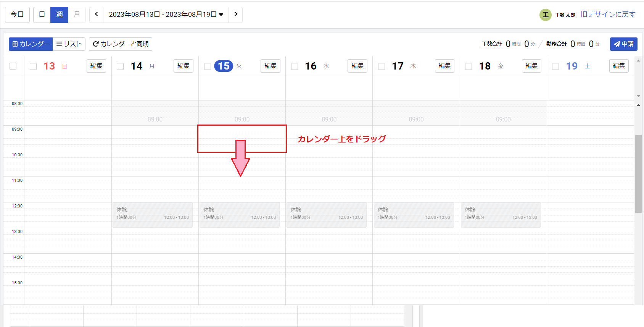Click 編集 for Monday 14
This screenshot has height=327, width=644.
tap(183, 66)
